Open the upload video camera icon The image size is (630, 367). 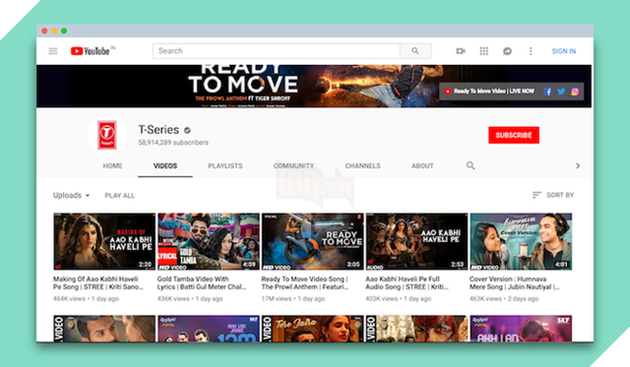coord(460,51)
